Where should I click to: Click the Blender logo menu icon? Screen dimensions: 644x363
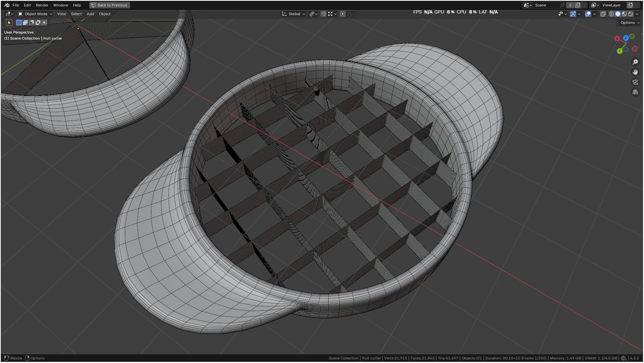tap(7, 5)
